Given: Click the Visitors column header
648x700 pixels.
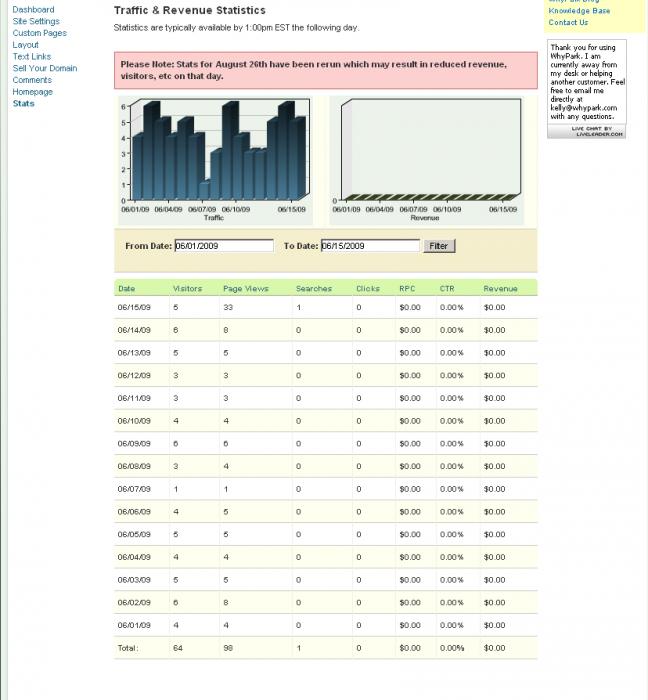Looking at the screenshot, I should point(187,288).
